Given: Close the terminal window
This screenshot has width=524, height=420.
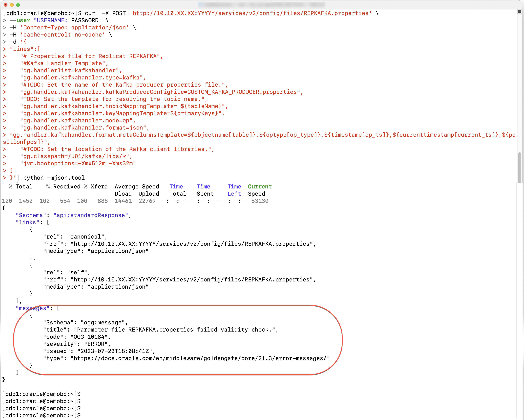Looking at the screenshot, I should [5, 5].
